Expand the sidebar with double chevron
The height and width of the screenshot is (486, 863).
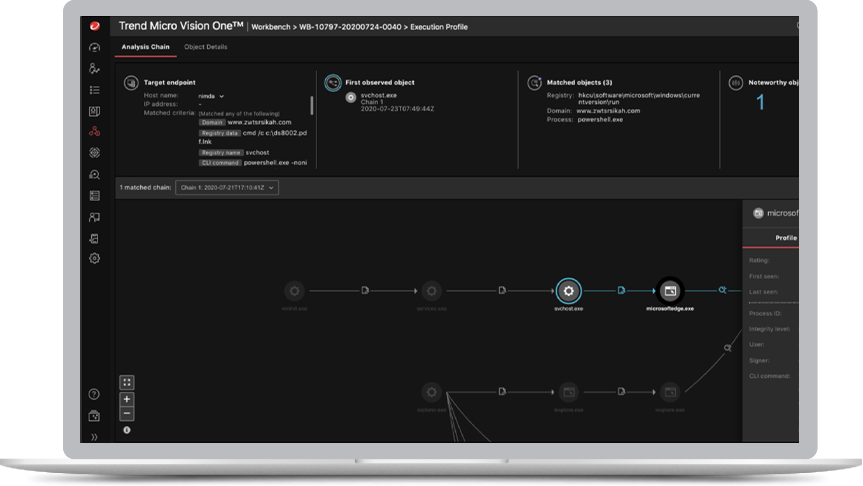95,437
